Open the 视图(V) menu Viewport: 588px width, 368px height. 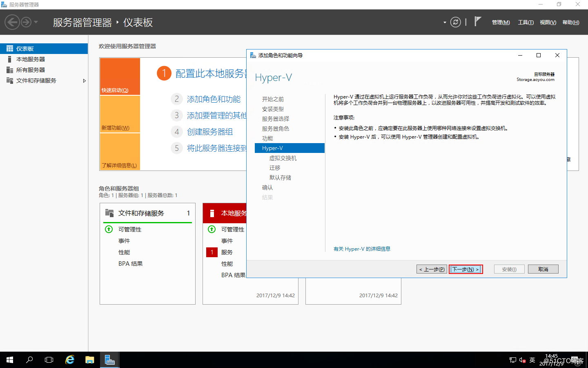548,22
